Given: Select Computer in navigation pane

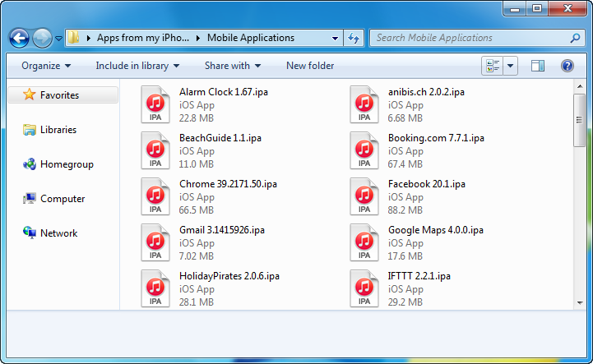Looking at the screenshot, I should pyautogui.click(x=63, y=199).
